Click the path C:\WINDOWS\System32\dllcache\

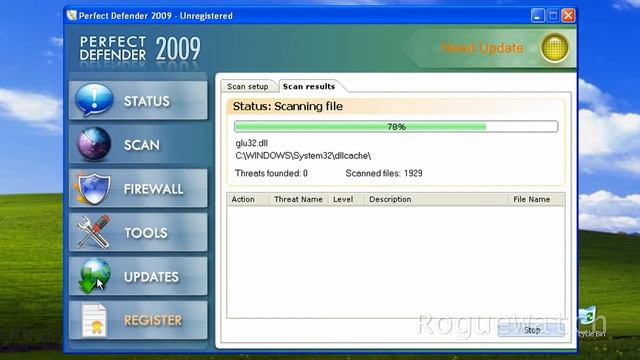pyautogui.click(x=303, y=156)
